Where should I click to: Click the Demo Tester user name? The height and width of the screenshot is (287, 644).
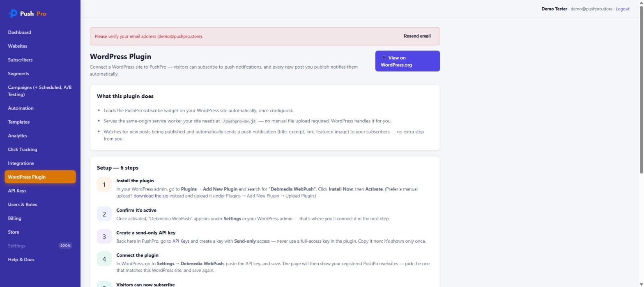click(x=554, y=9)
